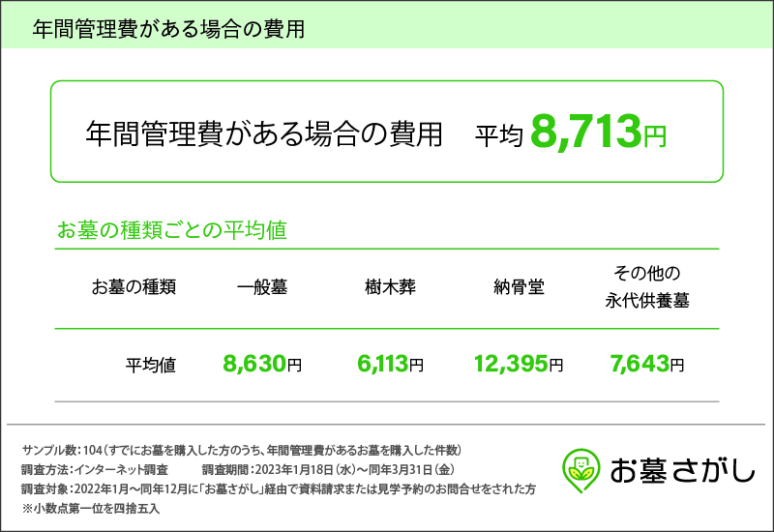Click the 調査方法:インターネット調査 footnote
The height and width of the screenshot is (532, 774).
pyautogui.click(x=95, y=469)
